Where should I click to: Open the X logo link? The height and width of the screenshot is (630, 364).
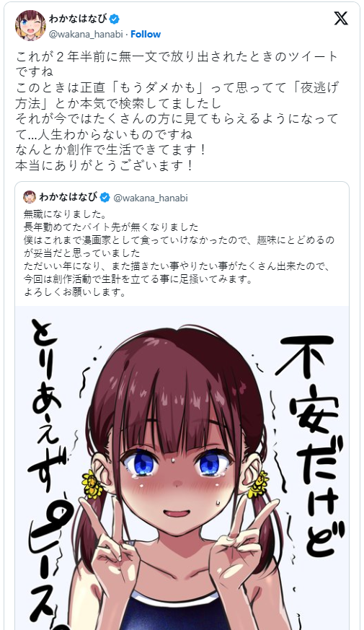[341, 18]
